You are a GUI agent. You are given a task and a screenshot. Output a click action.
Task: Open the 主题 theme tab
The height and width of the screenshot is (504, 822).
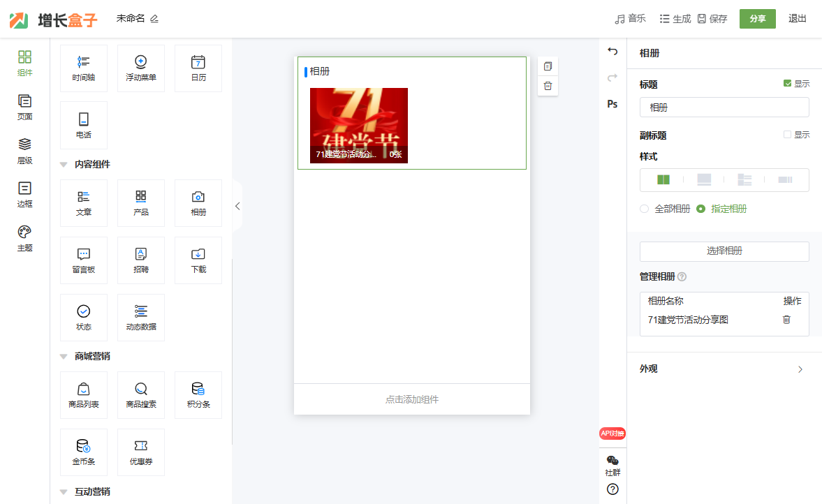(25, 238)
